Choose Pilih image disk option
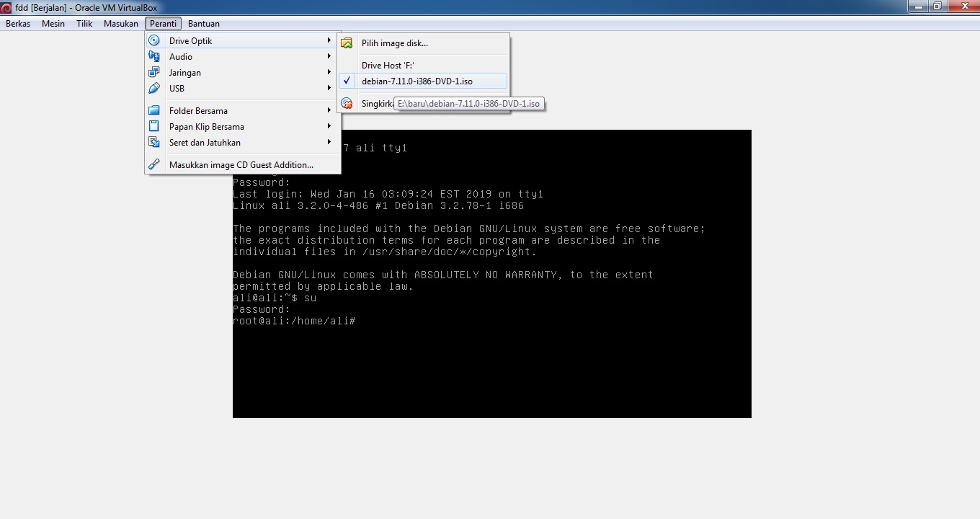 click(x=395, y=43)
